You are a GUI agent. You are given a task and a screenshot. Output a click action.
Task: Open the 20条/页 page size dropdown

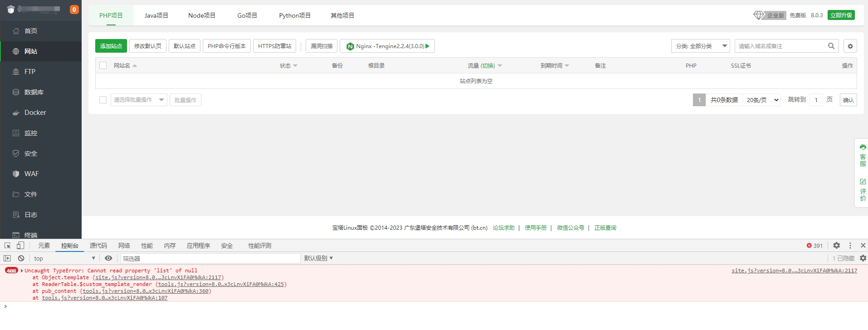click(762, 100)
